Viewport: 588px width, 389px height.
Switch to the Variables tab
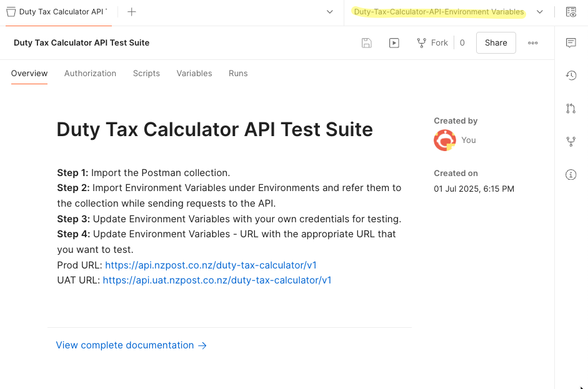194,73
